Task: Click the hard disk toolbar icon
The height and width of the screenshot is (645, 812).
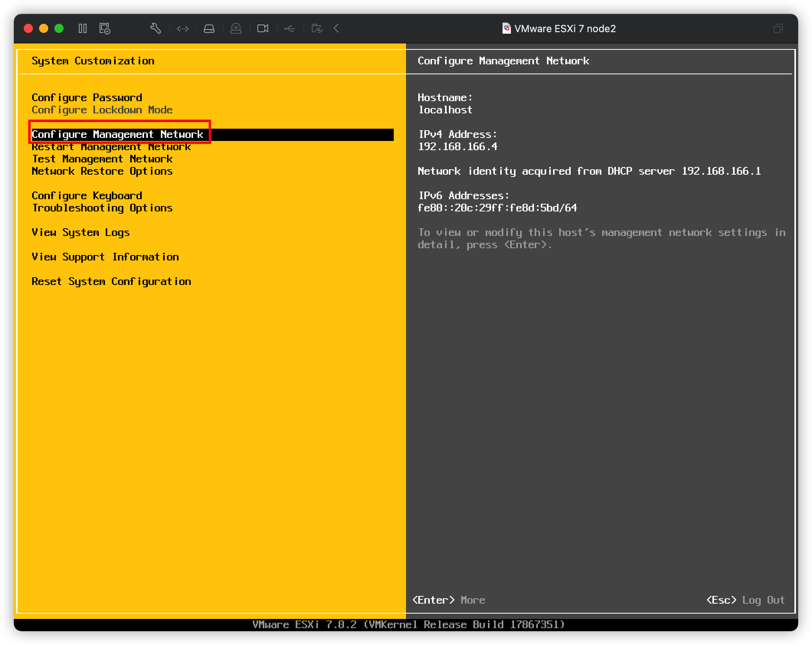Action: tap(209, 28)
